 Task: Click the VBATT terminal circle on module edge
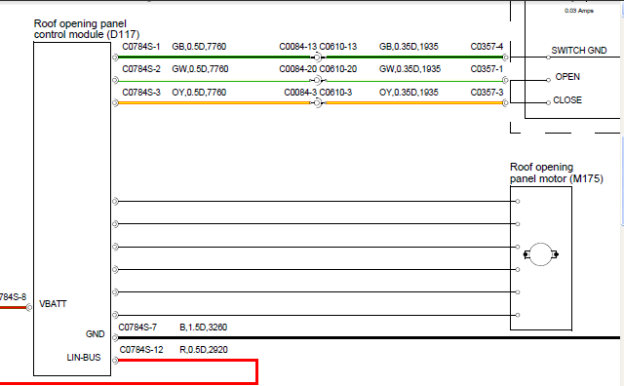[x=29, y=308]
